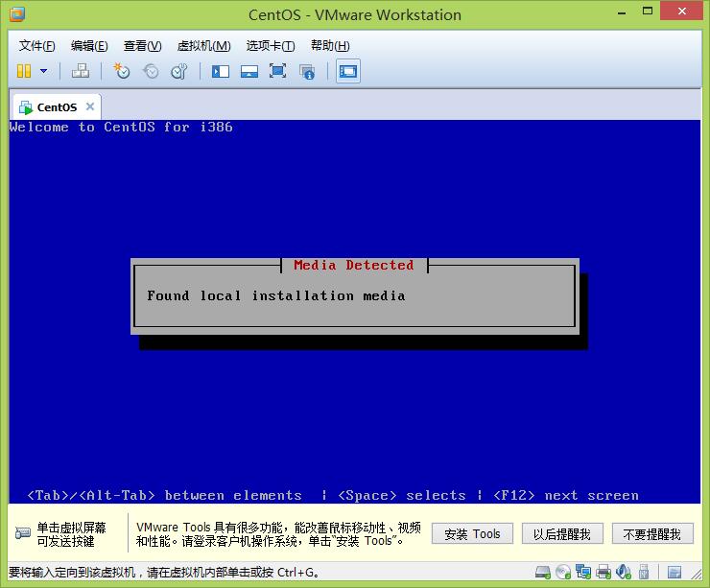Click the 不要提醒我 button
This screenshot has width=710, height=588.
tap(651, 534)
